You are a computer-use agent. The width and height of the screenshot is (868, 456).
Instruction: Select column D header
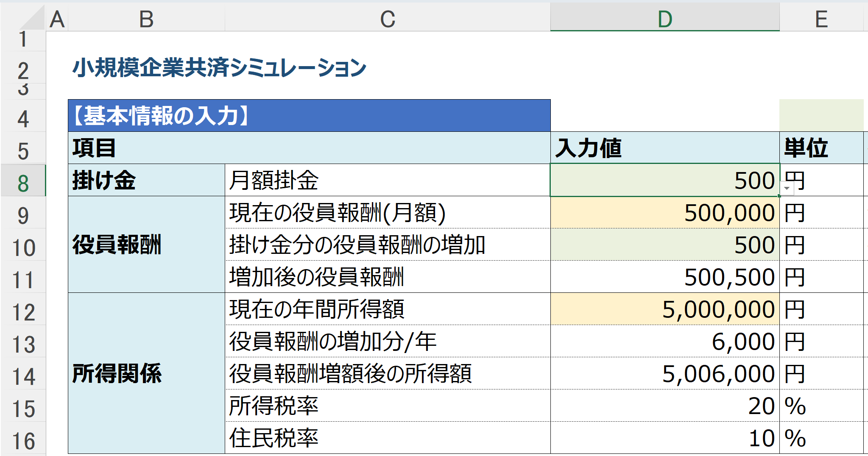coord(664,18)
